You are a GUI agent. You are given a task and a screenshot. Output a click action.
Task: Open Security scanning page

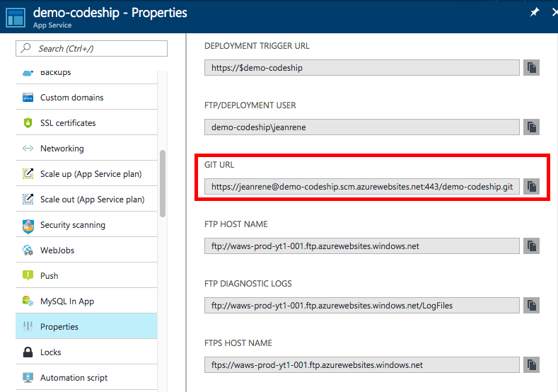point(86,225)
